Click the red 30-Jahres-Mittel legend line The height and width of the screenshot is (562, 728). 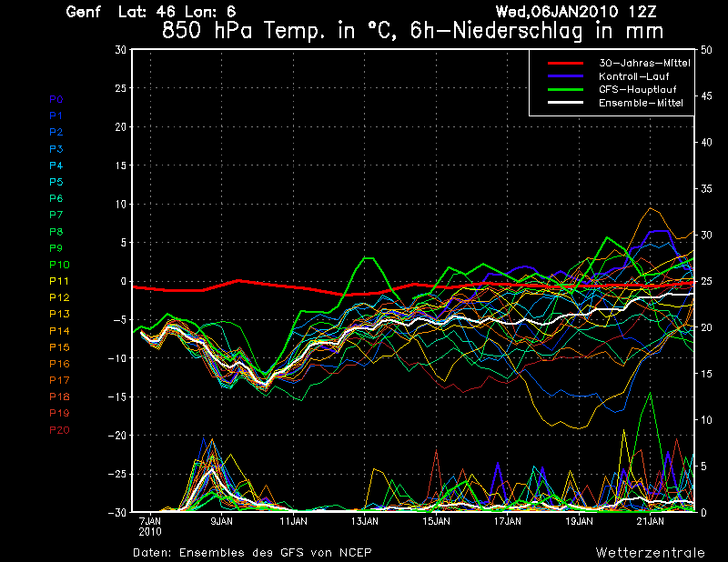pos(565,63)
